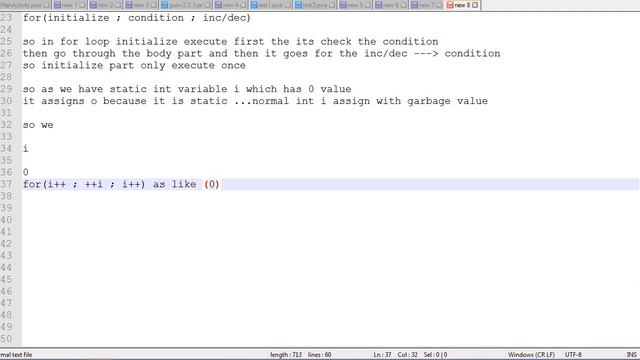
Task: Switch to the gson-2.2.3.jar tab
Action: pyautogui.click(x=186, y=5)
